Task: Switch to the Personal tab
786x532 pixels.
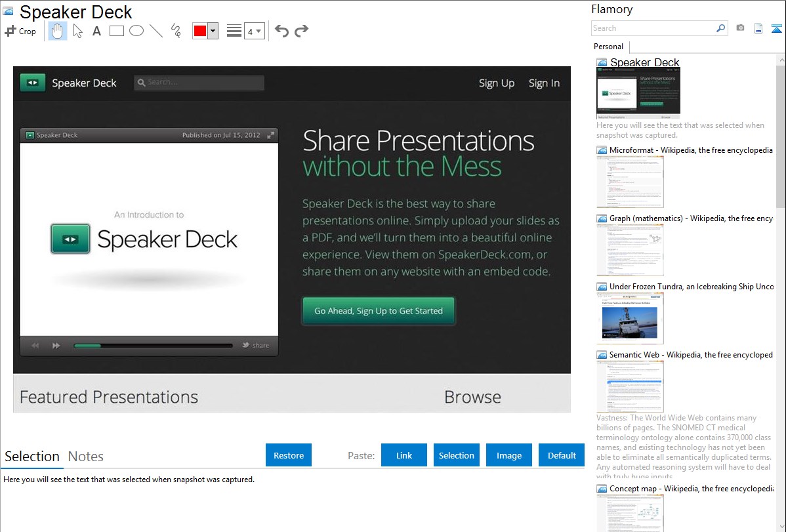Action: (x=609, y=47)
